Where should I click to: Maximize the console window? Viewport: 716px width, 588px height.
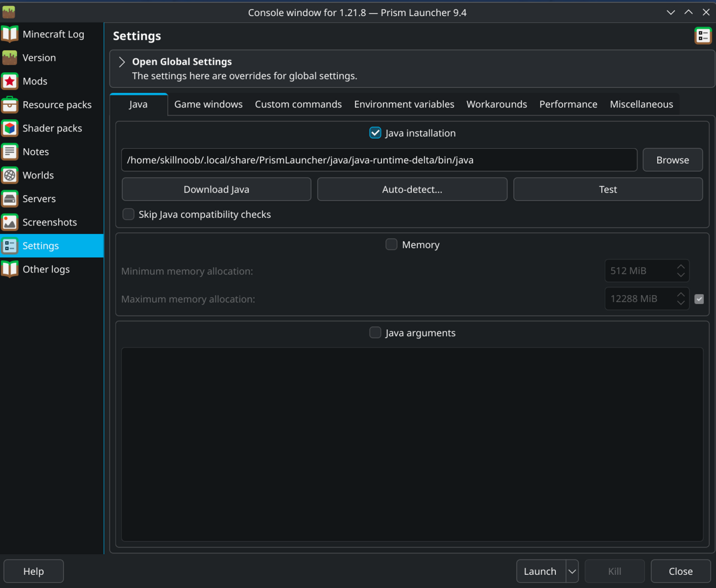tap(689, 12)
